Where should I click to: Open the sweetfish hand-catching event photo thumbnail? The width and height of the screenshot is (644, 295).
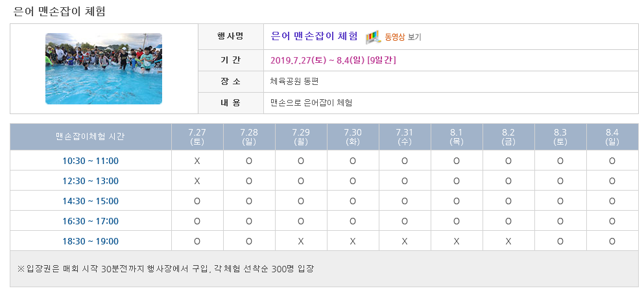pos(104,69)
